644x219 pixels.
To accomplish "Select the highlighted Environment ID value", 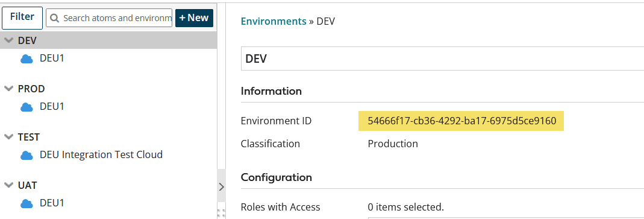I will point(461,121).
